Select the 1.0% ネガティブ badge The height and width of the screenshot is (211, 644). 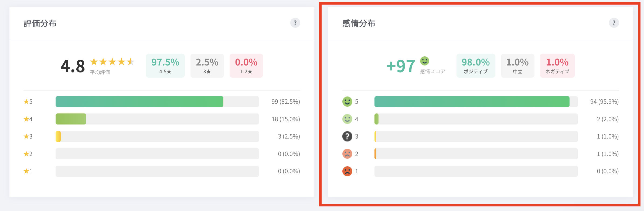(557, 65)
